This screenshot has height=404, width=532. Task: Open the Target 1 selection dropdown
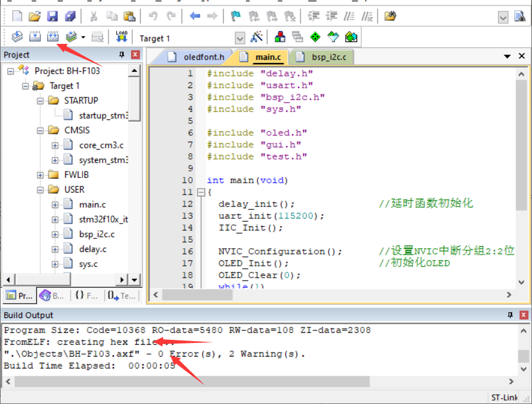240,38
